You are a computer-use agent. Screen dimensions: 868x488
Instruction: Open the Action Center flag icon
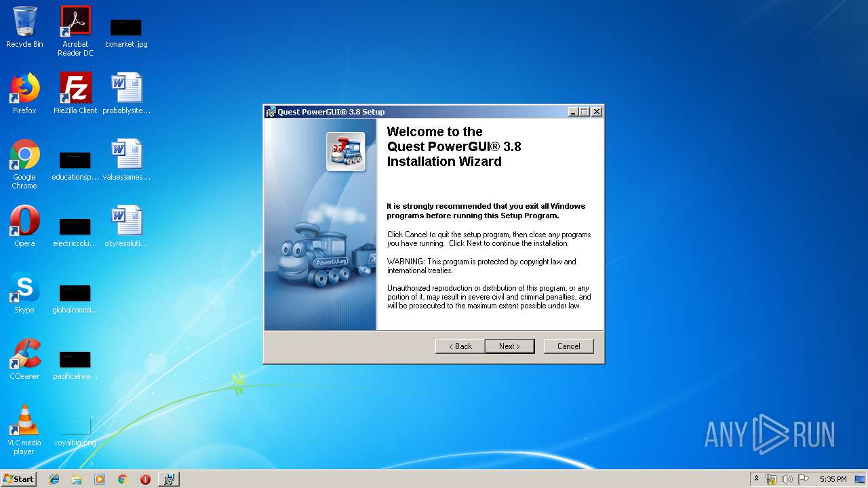[x=804, y=479]
